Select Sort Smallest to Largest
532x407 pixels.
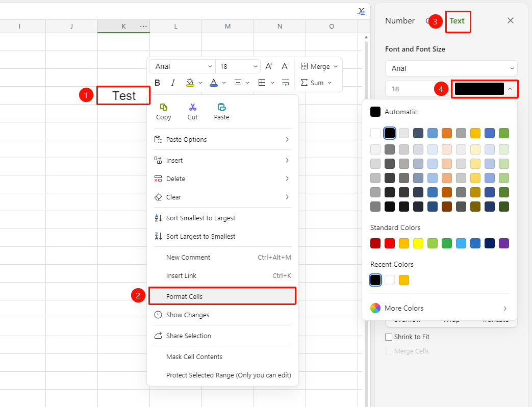point(222,218)
